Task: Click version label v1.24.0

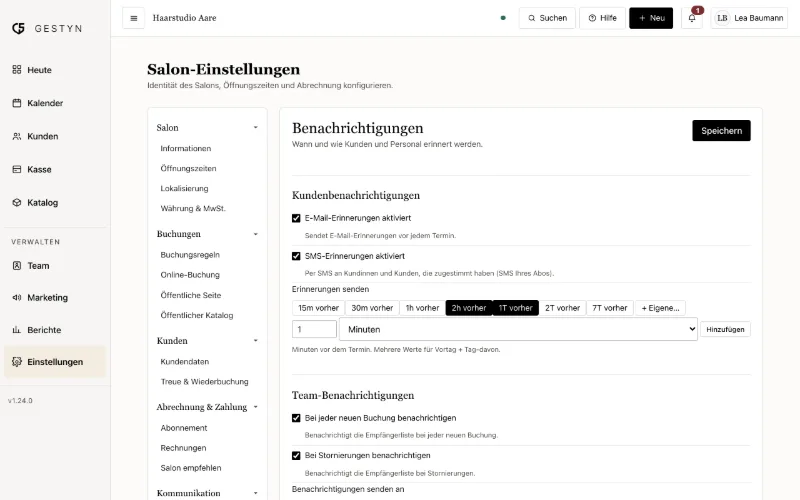Action: point(20,401)
